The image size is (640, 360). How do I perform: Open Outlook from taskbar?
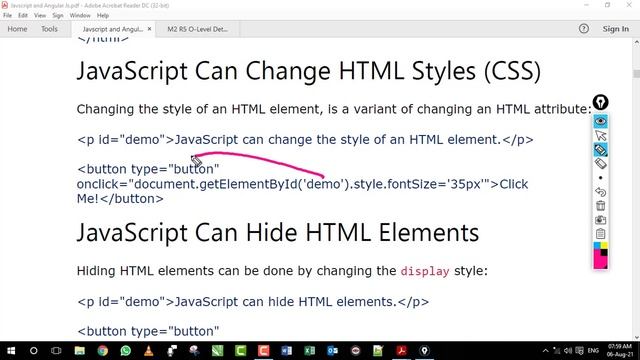point(333,351)
